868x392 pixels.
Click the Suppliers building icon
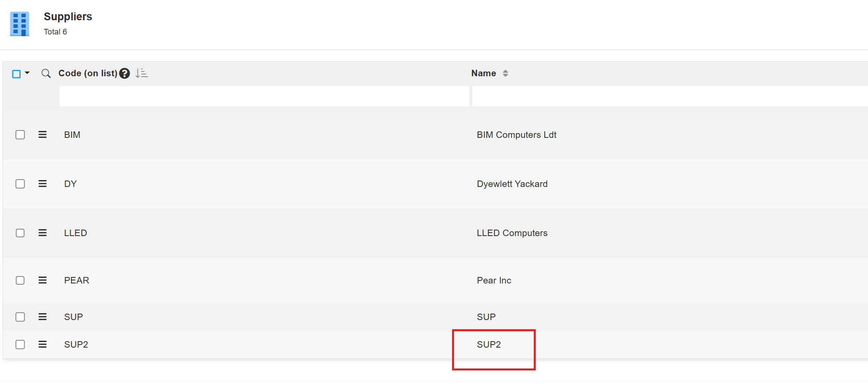[19, 24]
